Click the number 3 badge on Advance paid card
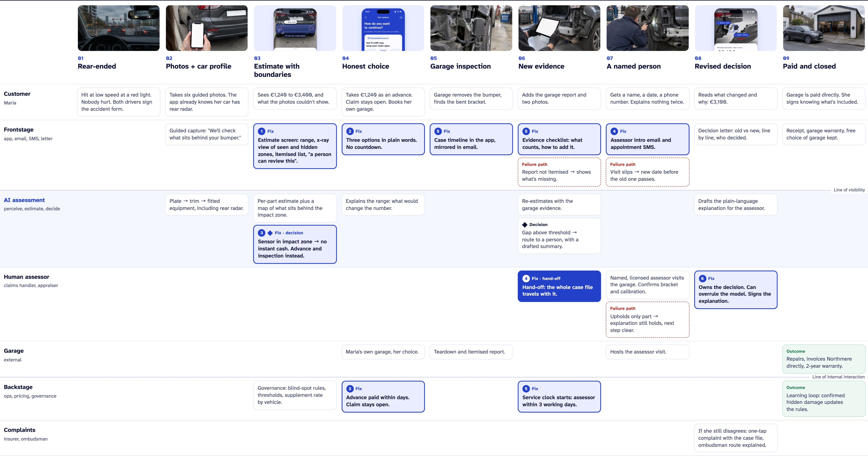 350,388
